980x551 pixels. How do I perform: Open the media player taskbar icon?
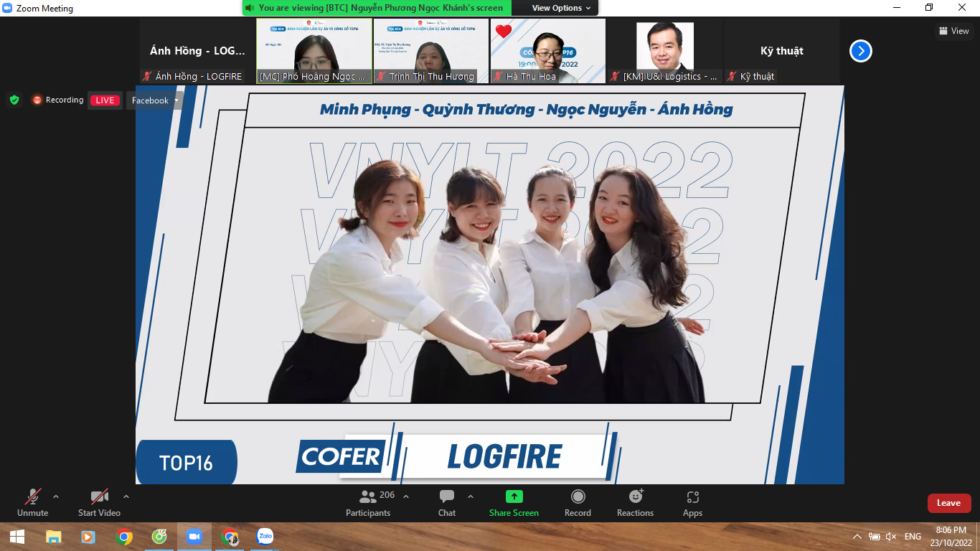pyautogui.click(x=88, y=537)
